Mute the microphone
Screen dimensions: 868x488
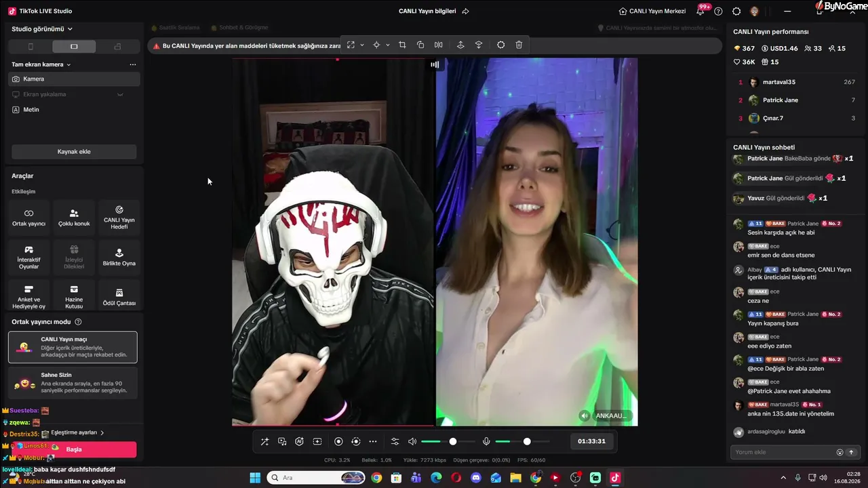coord(486,441)
